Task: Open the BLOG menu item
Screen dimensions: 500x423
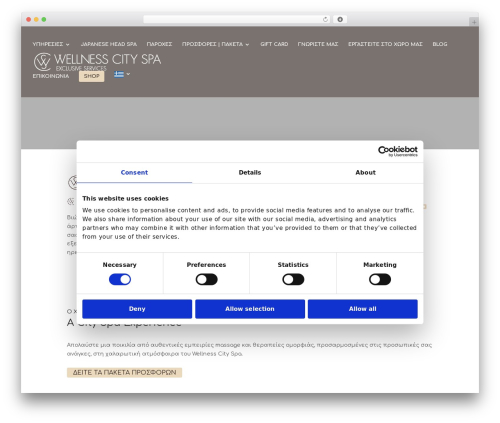Action: [440, 44]
